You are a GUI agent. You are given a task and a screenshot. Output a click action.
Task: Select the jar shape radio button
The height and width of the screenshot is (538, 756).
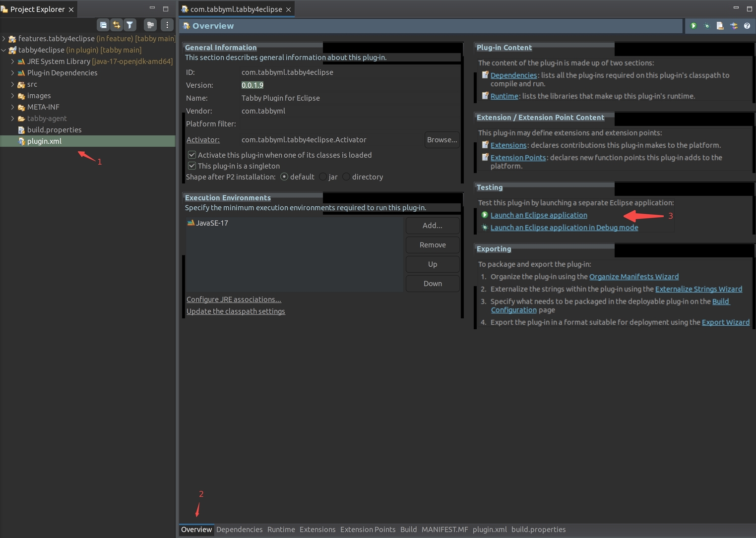(x=323, y=177)
